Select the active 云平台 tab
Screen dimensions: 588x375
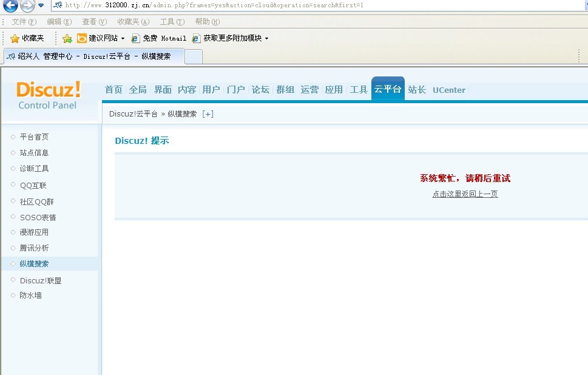388,89
